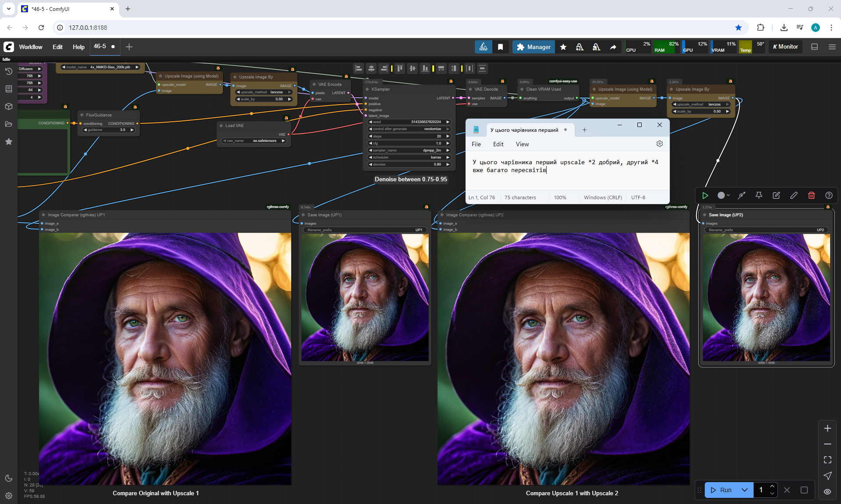Toggle bottom panel icon in top bar
This screenshot has width=841, height=504.
pos(814,47)
